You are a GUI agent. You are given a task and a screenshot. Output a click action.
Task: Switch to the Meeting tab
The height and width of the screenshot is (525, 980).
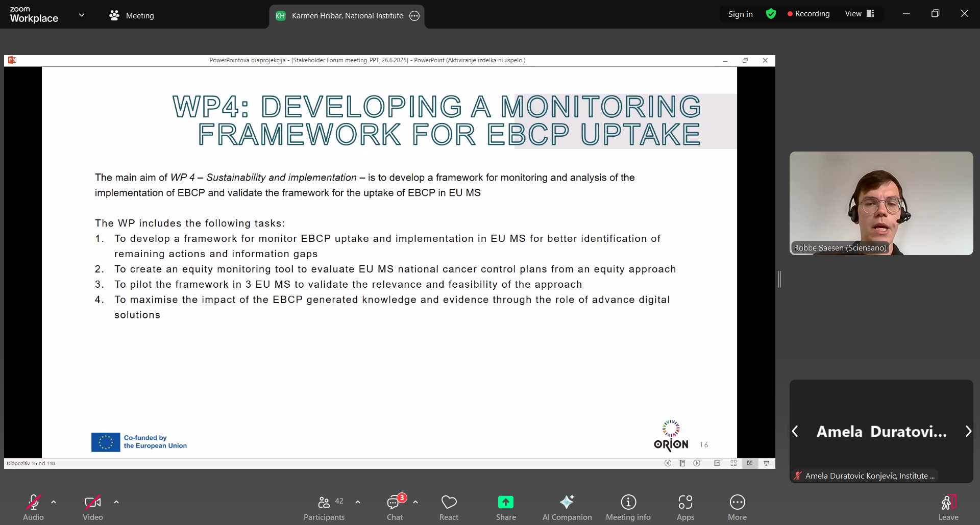tap(132, 15)
